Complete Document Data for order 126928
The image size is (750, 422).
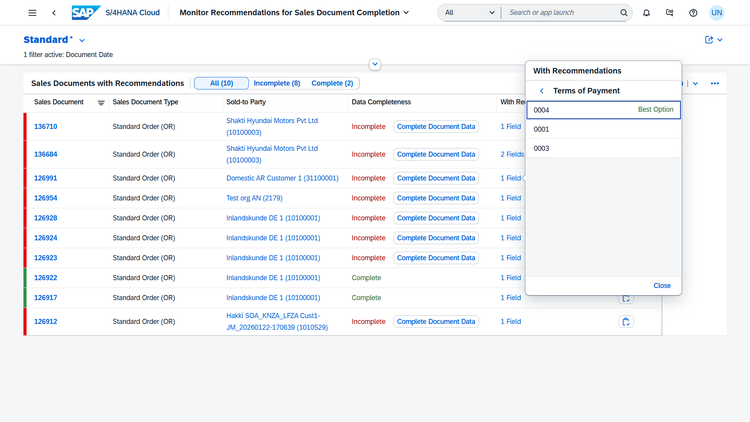tap(436, 218)
